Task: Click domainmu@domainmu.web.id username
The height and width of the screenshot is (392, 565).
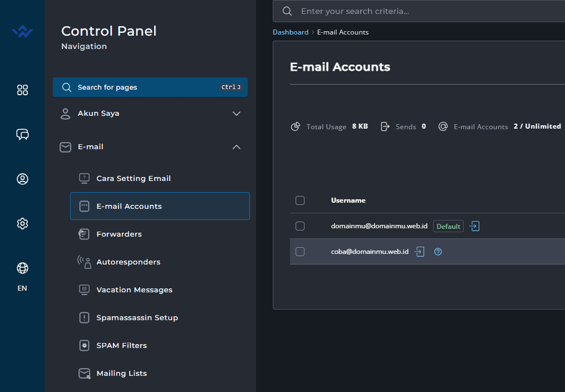Action: 379,226
